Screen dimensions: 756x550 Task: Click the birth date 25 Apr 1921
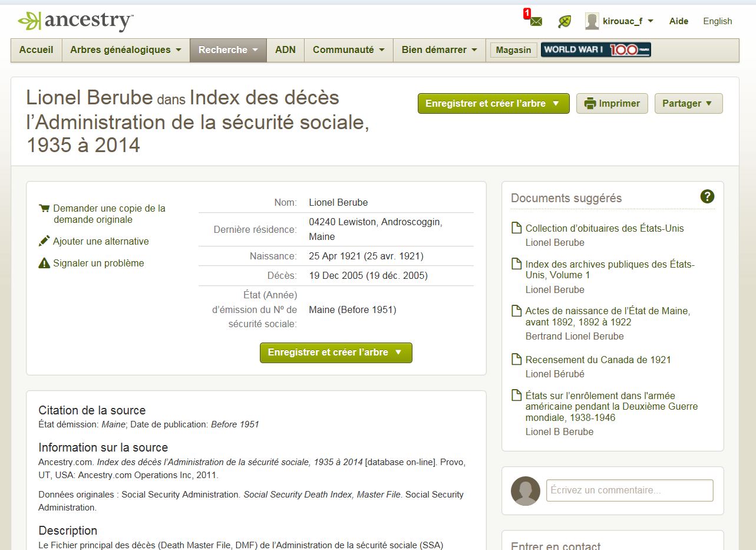pos(366,256)
